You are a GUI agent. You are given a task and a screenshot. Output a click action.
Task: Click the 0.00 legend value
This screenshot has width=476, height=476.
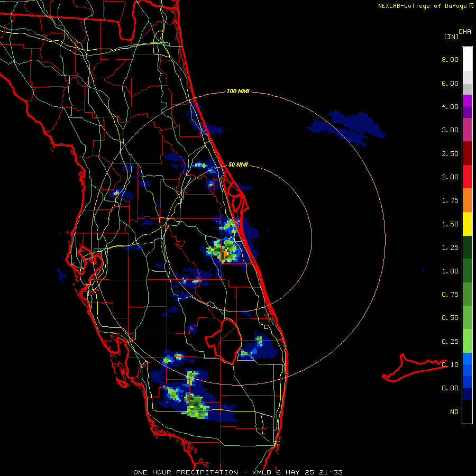(450, 388)
